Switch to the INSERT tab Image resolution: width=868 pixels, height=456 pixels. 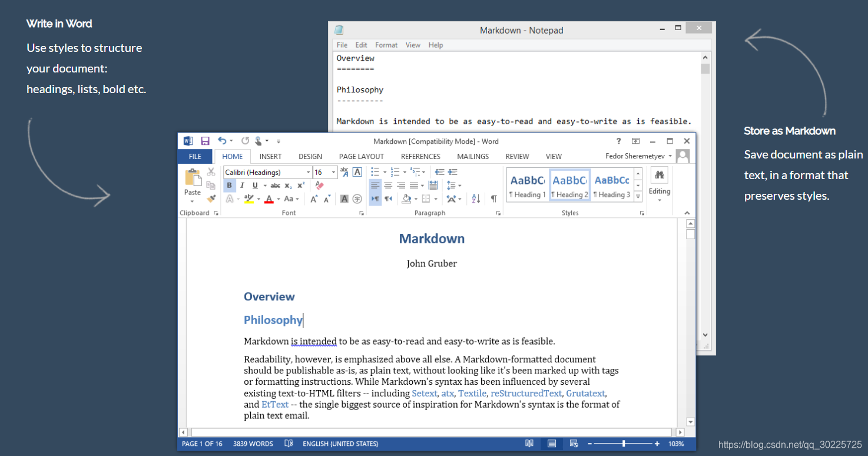click(x=270, y=156)
